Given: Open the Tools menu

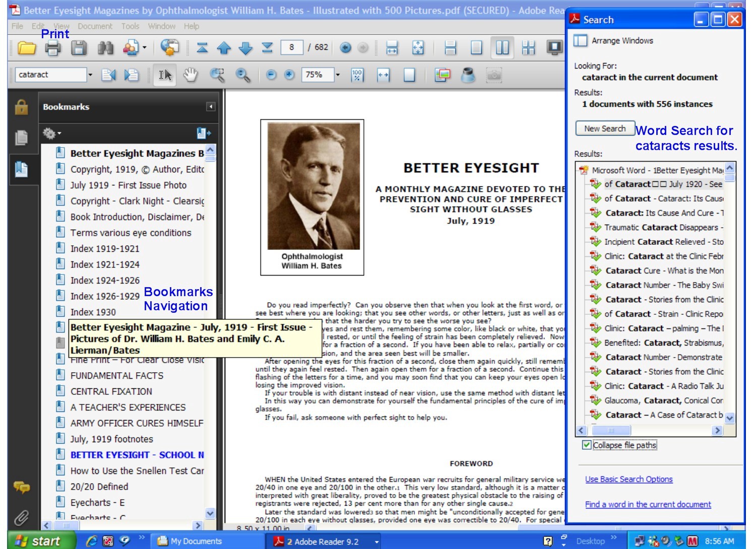Looking at the screenshot, I should click(x=130, y=26).
